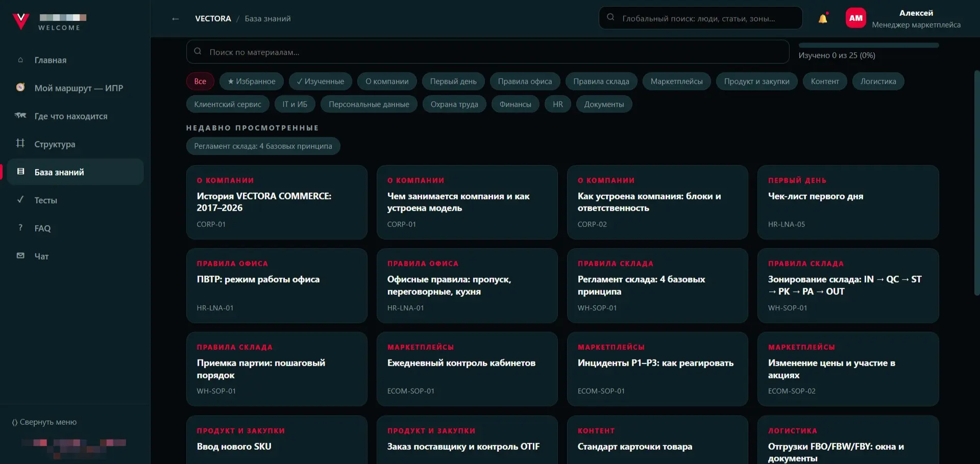Open notifications bell icon

click(823, 18)
